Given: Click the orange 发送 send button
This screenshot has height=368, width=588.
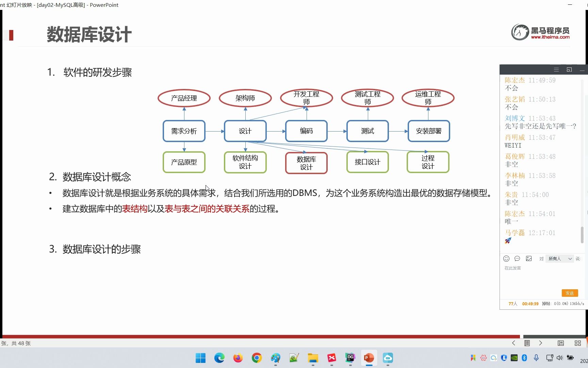Looking at the screenshot, I should click(x=570, y=293).
